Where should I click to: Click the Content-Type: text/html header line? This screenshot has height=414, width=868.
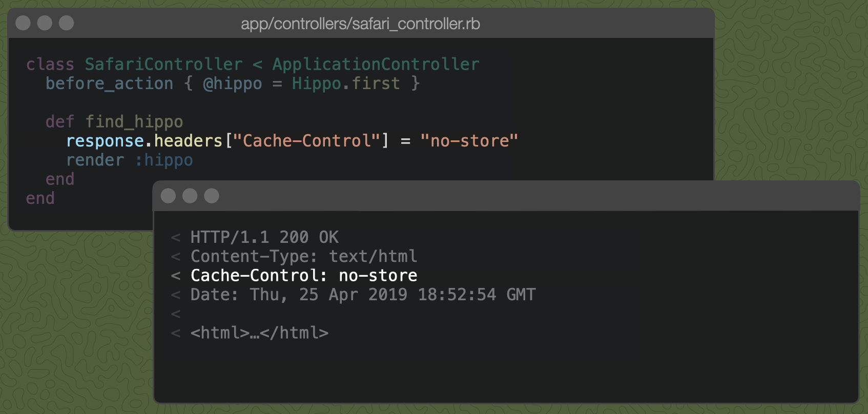(x=303, y=256)
